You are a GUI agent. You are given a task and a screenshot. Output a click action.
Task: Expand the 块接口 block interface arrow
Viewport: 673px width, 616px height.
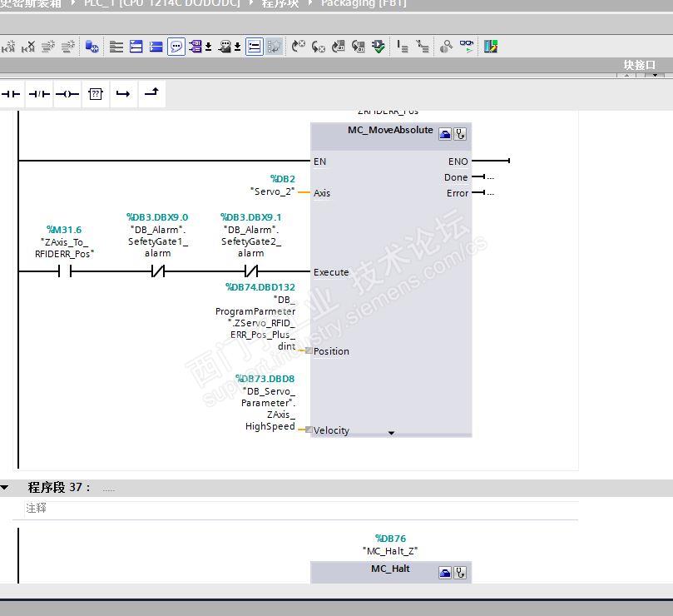[x=655, y=75]
